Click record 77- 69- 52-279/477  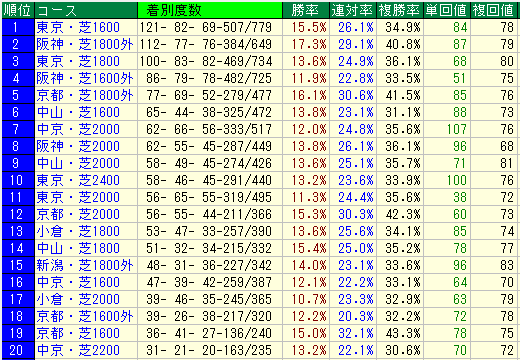pos(209,95)
